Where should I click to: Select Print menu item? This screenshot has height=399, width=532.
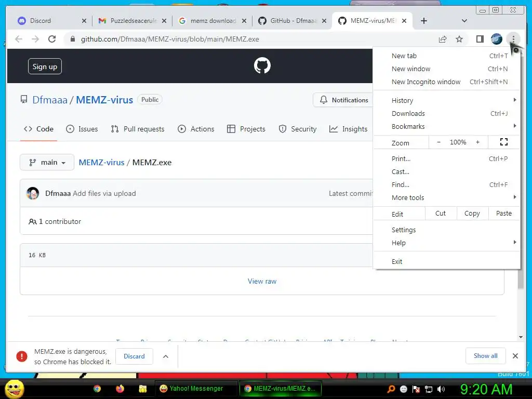pos(446,158)
